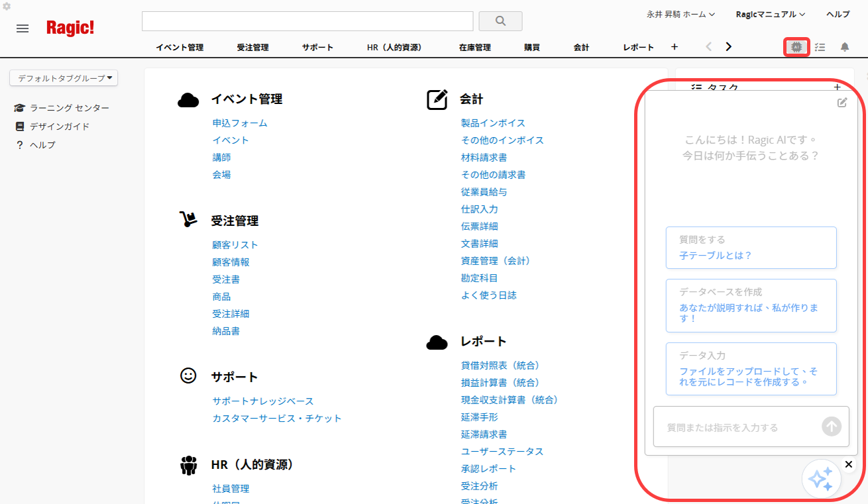The image size is (868, 504).
Task: Open the task checklist icon
Action: pyautogui.click(x=820, y=47)
